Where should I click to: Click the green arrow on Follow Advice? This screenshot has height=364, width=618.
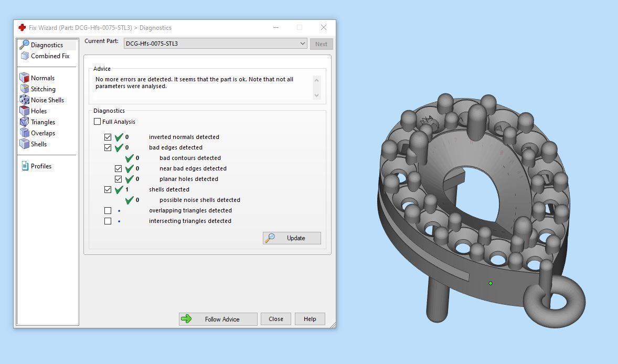(x=186, y=319)
